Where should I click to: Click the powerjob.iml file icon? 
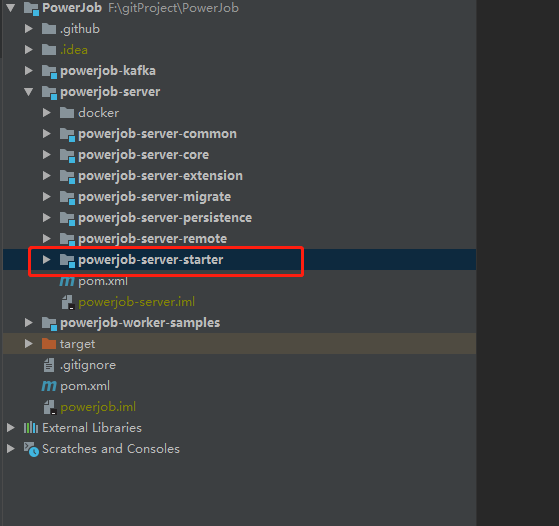coord(50,407)
